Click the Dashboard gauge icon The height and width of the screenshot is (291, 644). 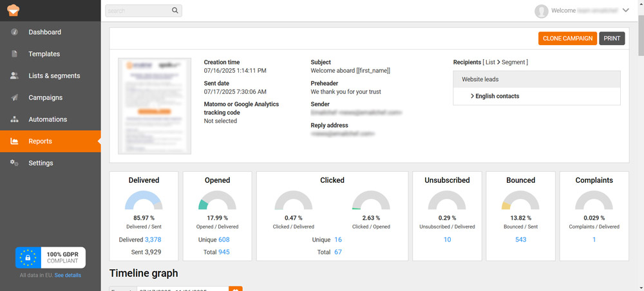14,32
